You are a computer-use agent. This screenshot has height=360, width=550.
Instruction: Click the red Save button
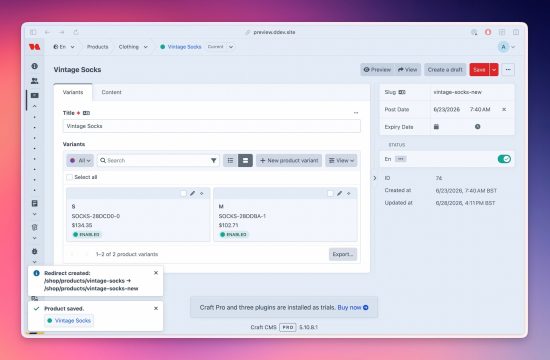[479, 69]
